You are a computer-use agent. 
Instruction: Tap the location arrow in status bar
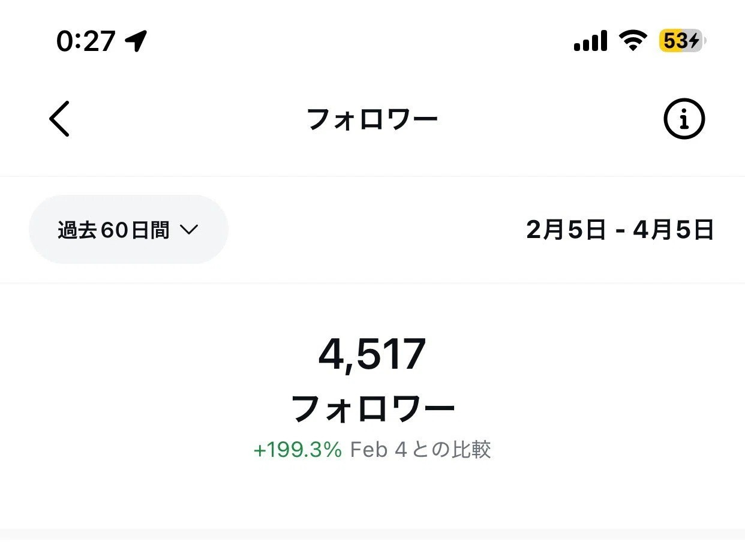[x=136, y=41]
